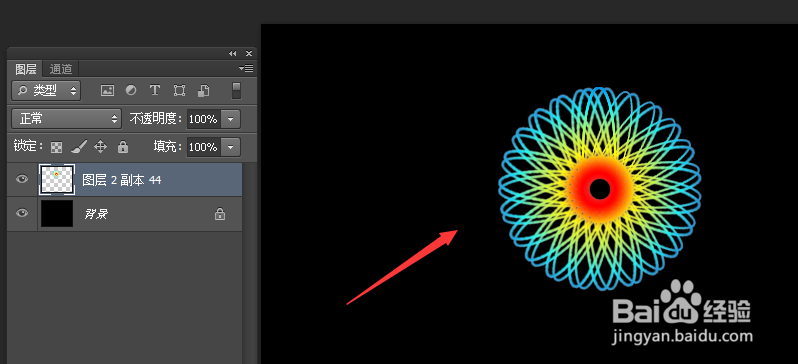Click the fill 100% value field
Image resolution: width=798 pixels, height=364 pixels.
[x=204, y=147]
